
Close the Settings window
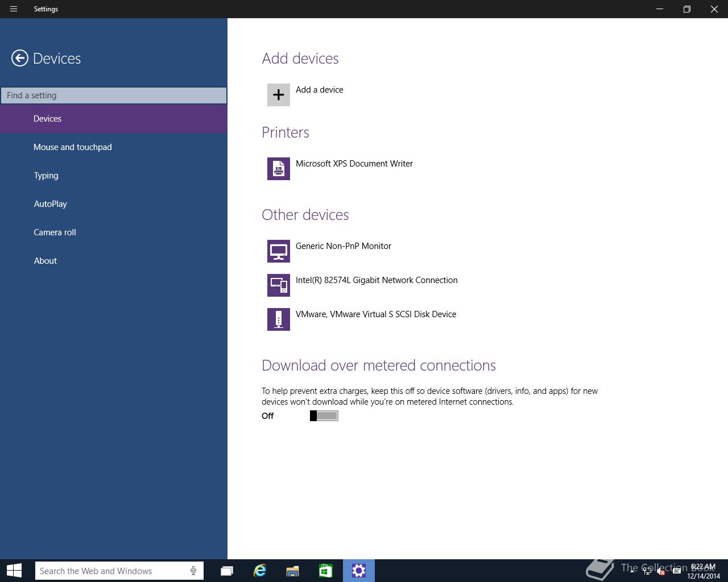pyautogui.click(x=714, y=9)
